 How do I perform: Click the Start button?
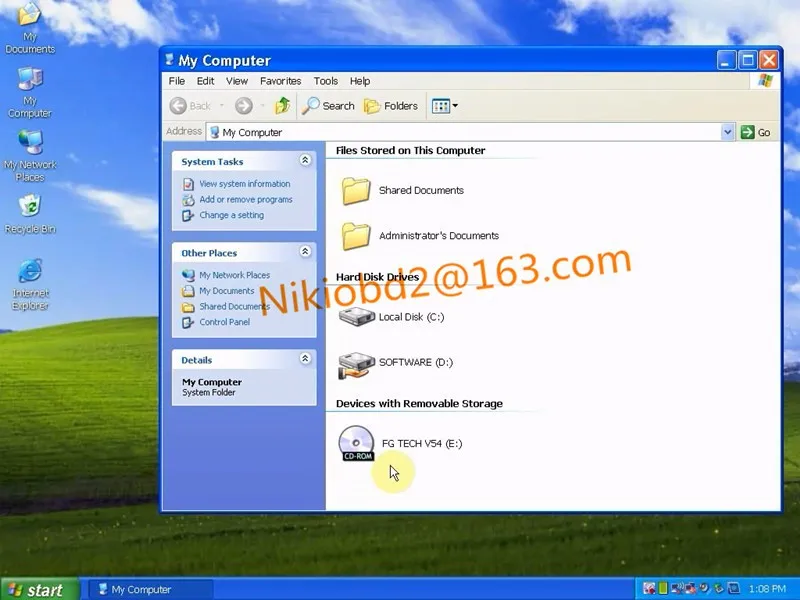40,590
